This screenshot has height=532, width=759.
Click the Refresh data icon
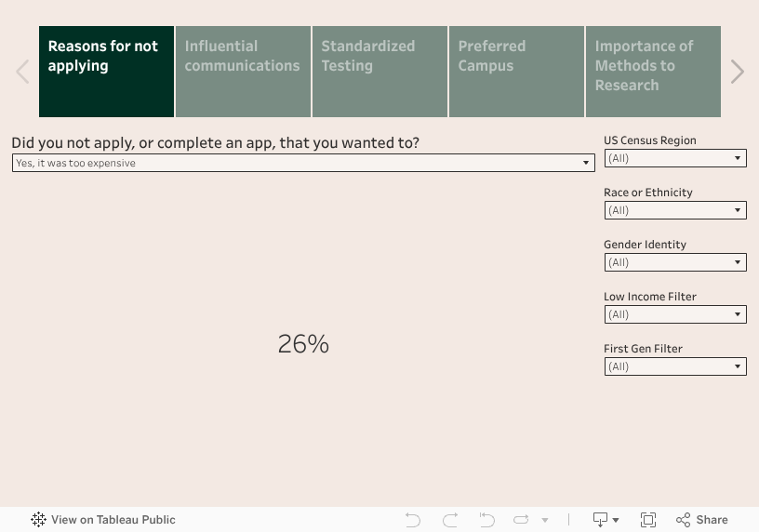coord(521,520)
